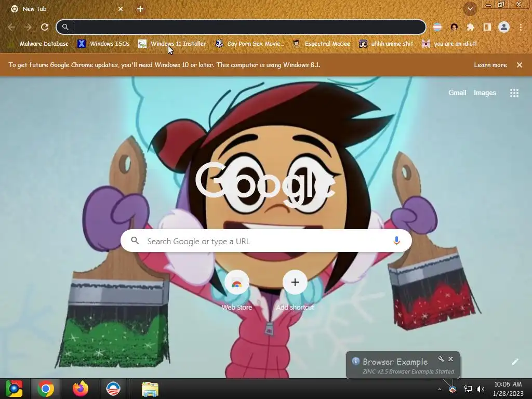The height and width of the screenshot is (399, 532).
Task: Open Gmail link
Action: 457,92
